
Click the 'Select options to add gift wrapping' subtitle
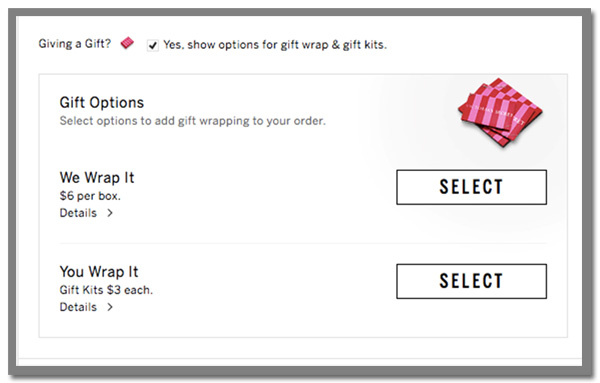(x=192, y=121)
